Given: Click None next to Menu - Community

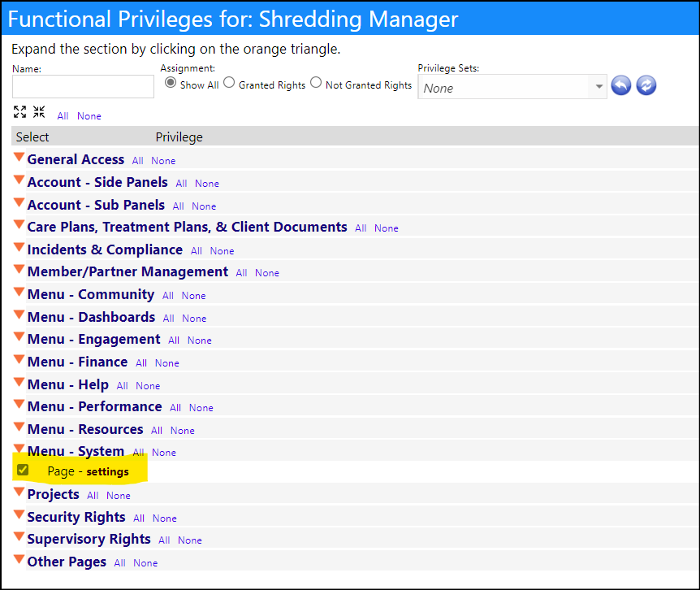Looking at the screenshot, I should click(194, 296).
